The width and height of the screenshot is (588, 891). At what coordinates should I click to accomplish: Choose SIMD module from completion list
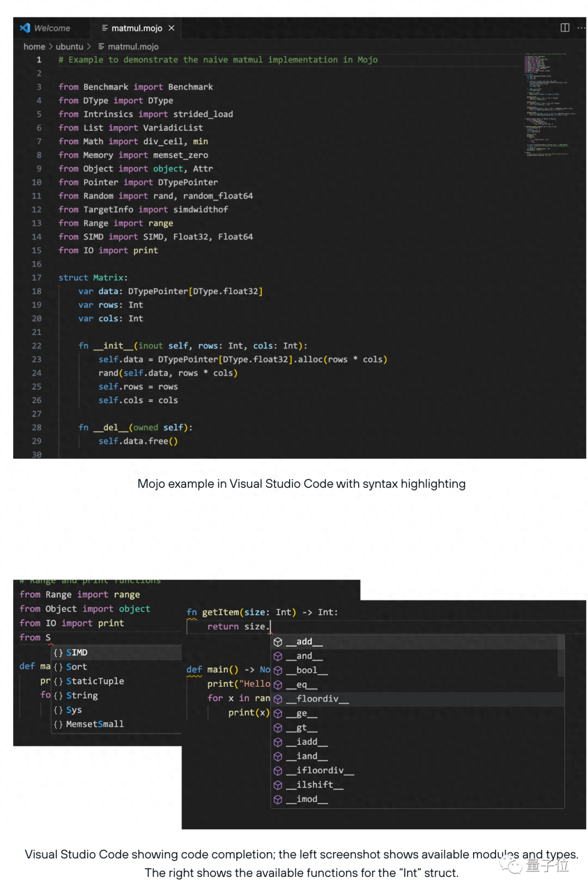77,652
